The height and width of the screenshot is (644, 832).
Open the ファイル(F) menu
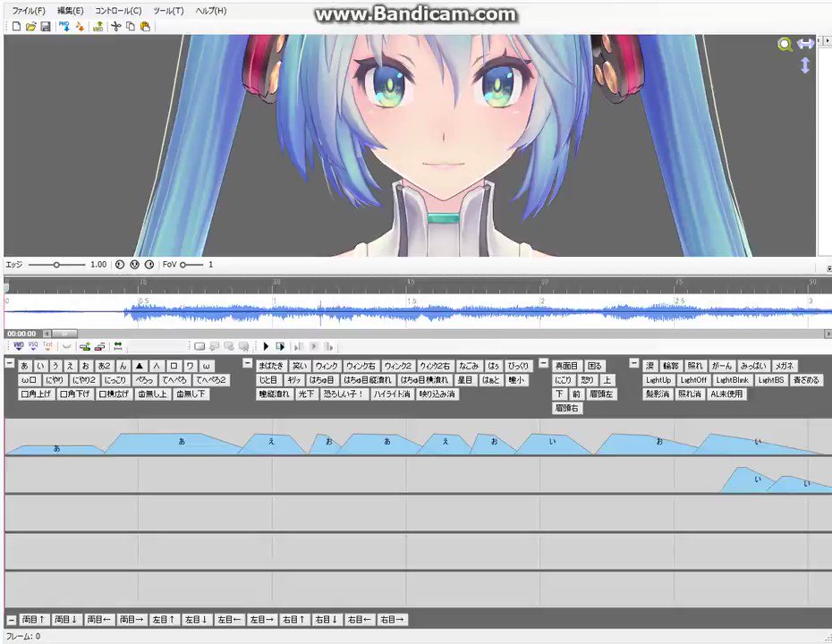pos(28,11)
